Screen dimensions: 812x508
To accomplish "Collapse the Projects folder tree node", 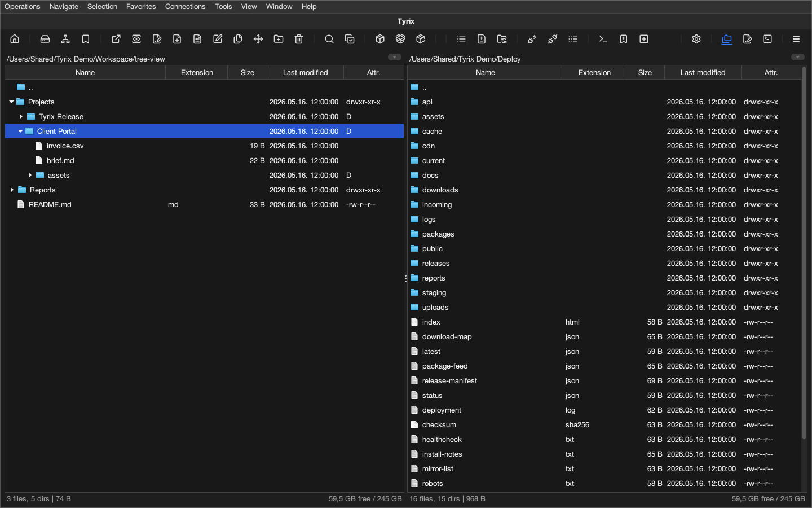I will click(11, 102).
